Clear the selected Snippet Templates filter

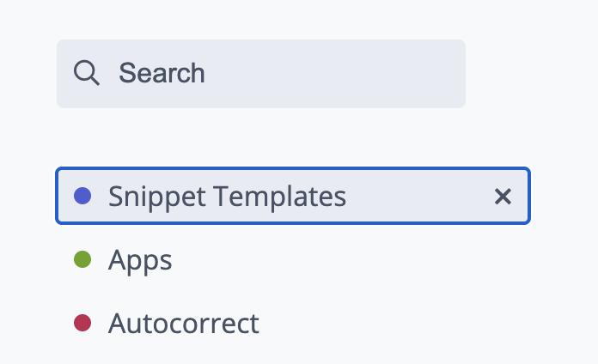503,197
